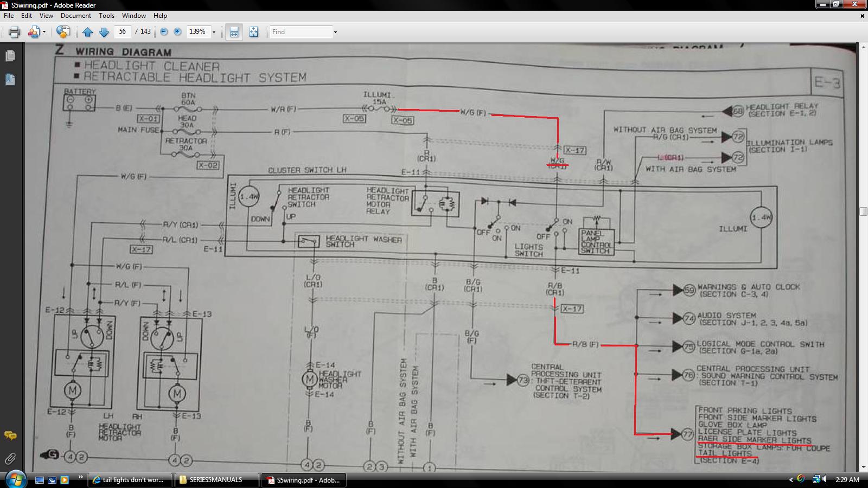Viewport: 868px width, 488px height.
Task: Open the Comments panel in sidebar
Action: coord(10,435)
